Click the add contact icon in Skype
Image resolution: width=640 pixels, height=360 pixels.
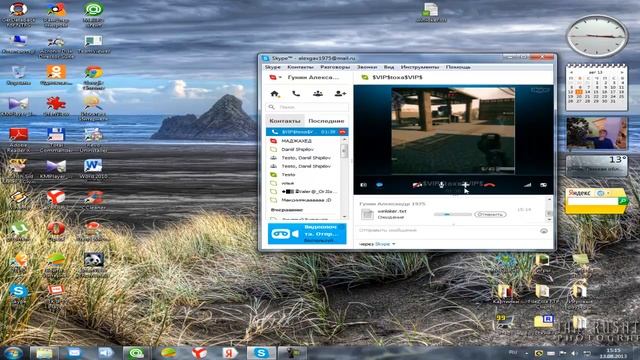point(340,94)
